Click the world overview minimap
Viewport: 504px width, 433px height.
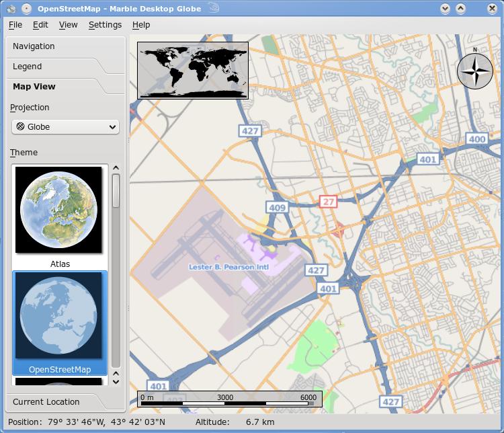point(193,71)
